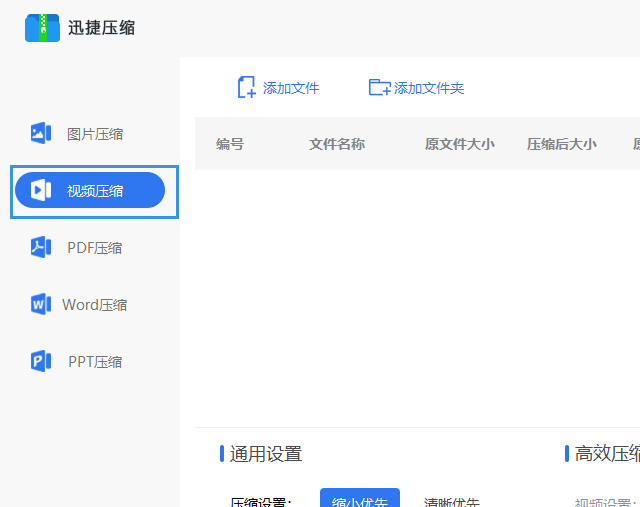This screenshot has width=640, height=507.
Task: Click the 压缩后大小 column header
Action: (561, 144)
